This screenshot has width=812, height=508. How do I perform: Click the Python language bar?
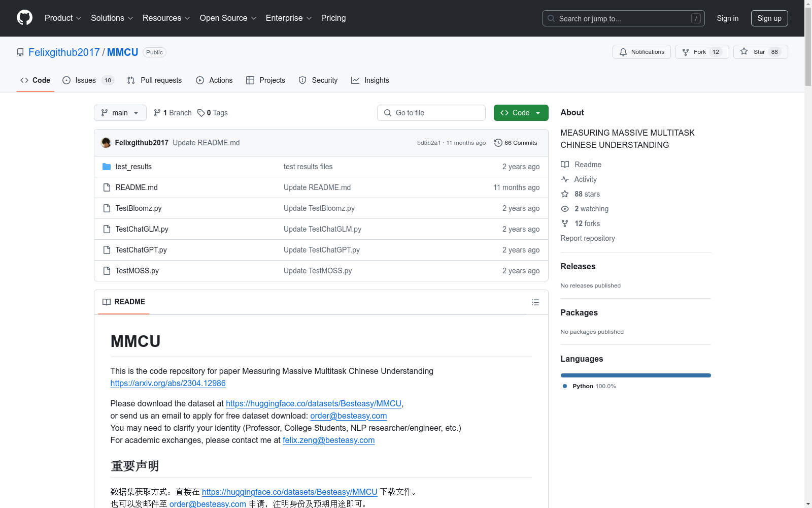[x=636, y=375]
